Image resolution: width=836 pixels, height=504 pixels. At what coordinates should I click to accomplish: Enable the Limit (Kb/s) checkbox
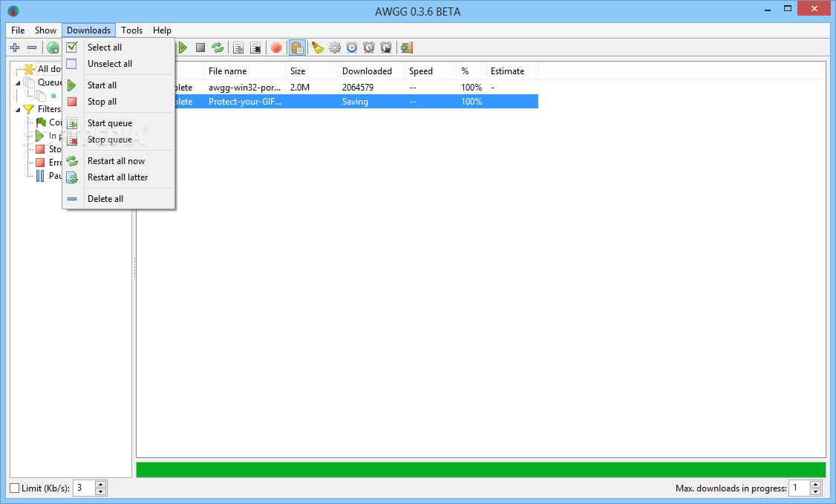(15, 488)
